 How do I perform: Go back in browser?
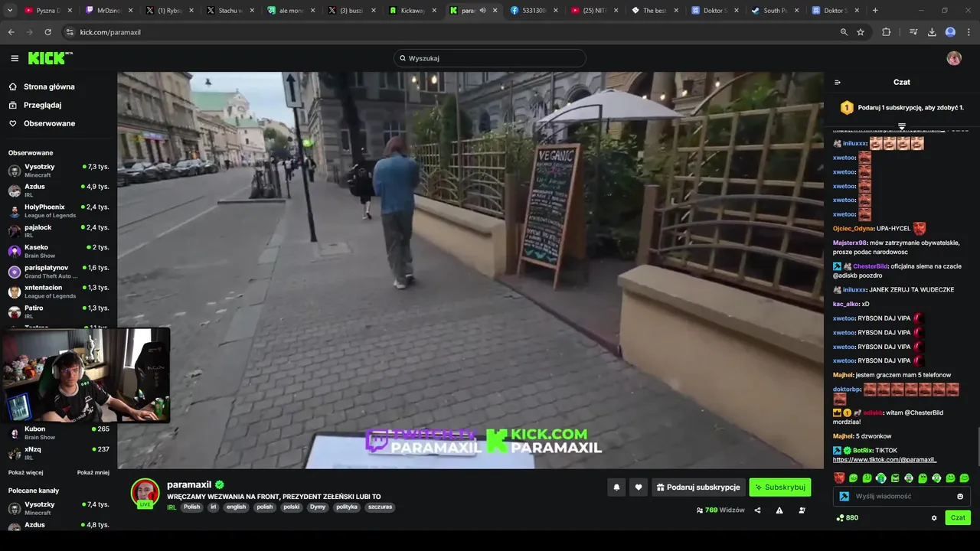(x=11, y=32)
